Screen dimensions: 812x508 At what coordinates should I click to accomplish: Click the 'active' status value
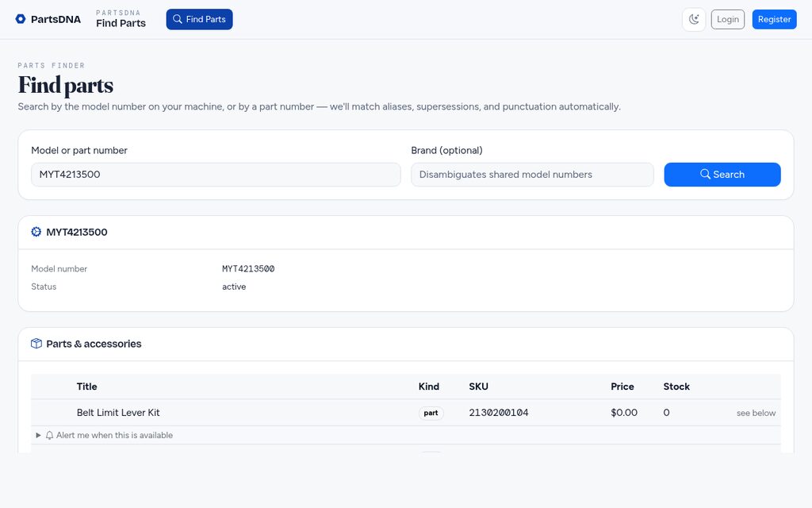point(234,287)
